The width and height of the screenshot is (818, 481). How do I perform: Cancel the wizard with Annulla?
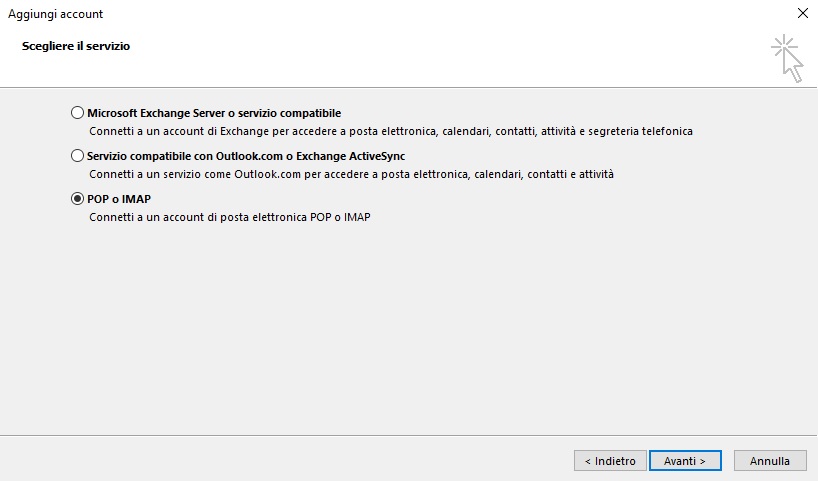coord(770,461)
